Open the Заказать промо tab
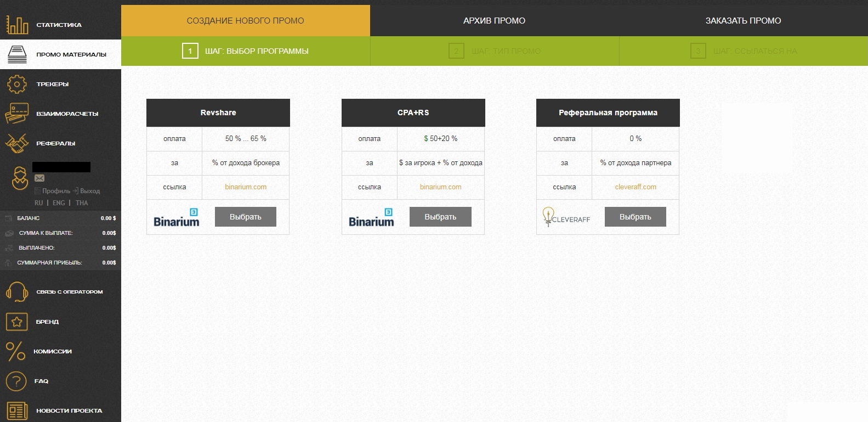Viewport: 868px width, 422px height. coord(743,21)
